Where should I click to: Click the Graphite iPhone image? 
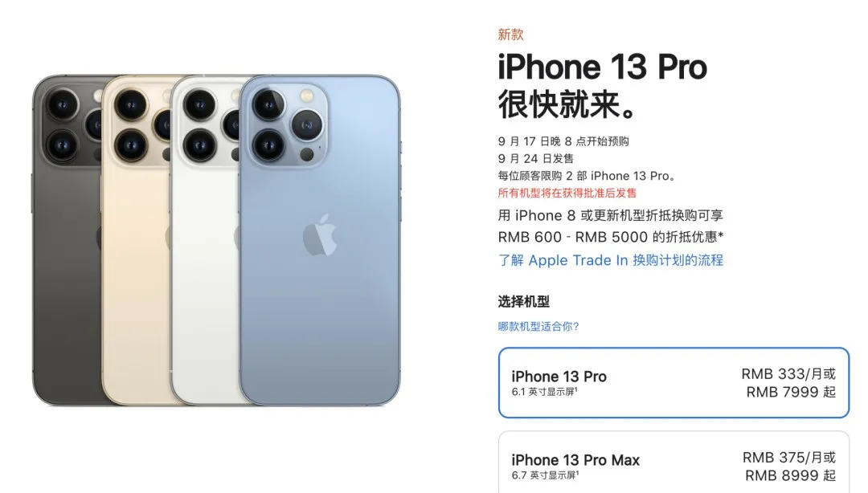(x=67, y=241)
